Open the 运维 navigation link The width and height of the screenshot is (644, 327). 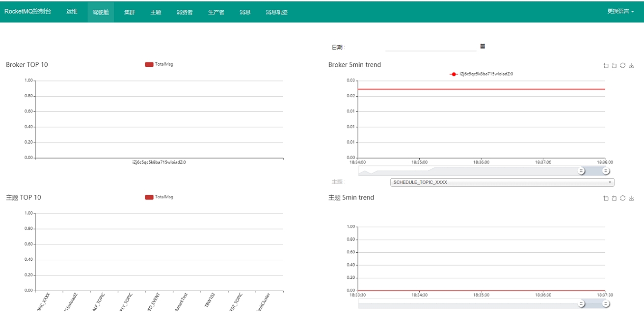72,11
